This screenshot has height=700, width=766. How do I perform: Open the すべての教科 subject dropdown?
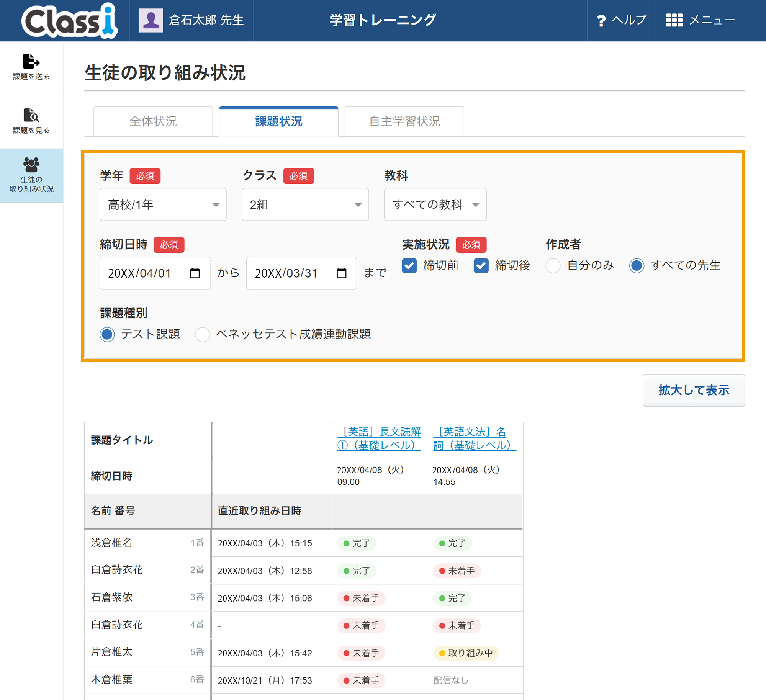pos(435,204)
